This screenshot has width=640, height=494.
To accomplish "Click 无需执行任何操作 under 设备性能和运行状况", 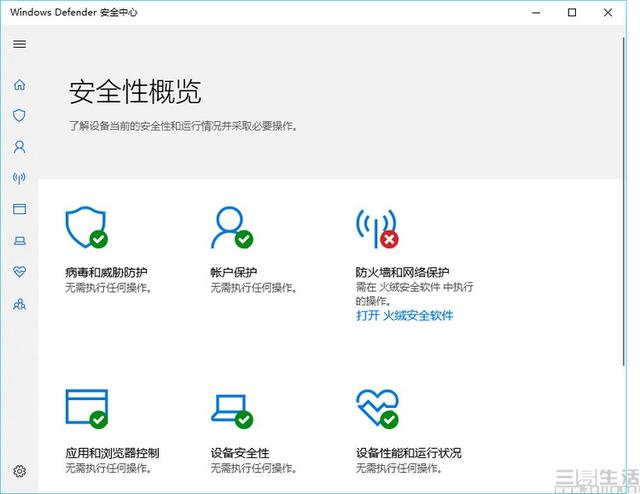I will pyautogui.click(x=399, y=468).
